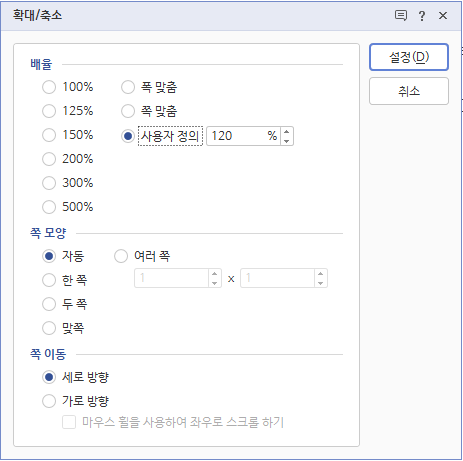Click the second multi-page count field
Screen dimensions: 463x461
pyautogui.click(x=277, y=278)
